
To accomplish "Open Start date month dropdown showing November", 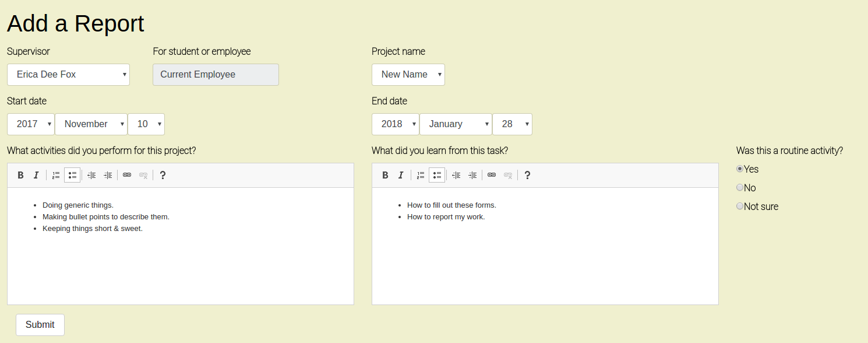I will [91, 124].
